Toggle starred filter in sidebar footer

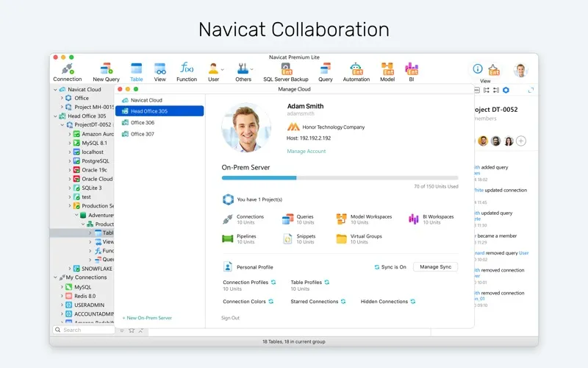[132, 330]
